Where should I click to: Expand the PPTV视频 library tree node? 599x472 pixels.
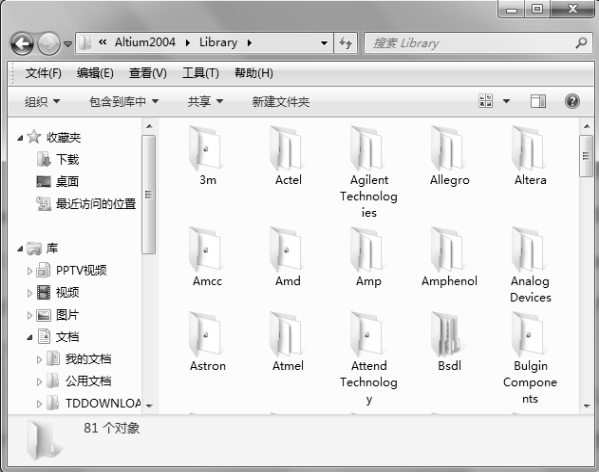coord(29,271)
